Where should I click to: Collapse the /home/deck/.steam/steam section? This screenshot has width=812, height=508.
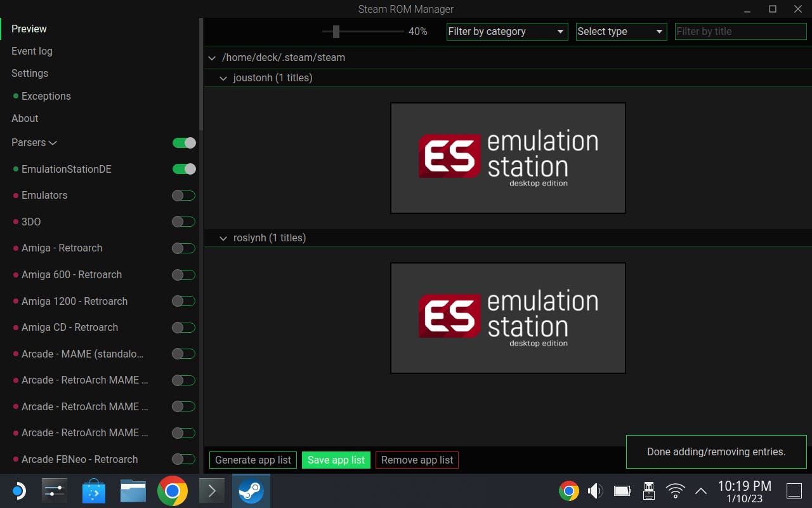click(x=213, y=58)
